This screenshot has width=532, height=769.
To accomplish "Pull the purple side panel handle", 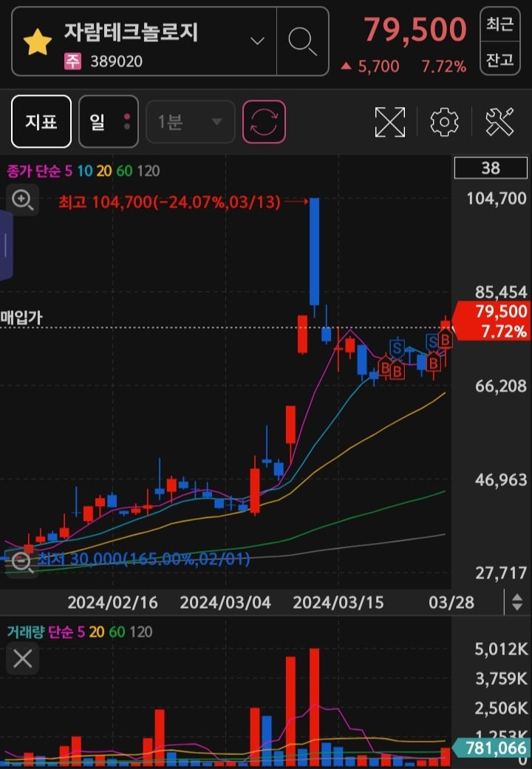I will [x=6, y=245].
